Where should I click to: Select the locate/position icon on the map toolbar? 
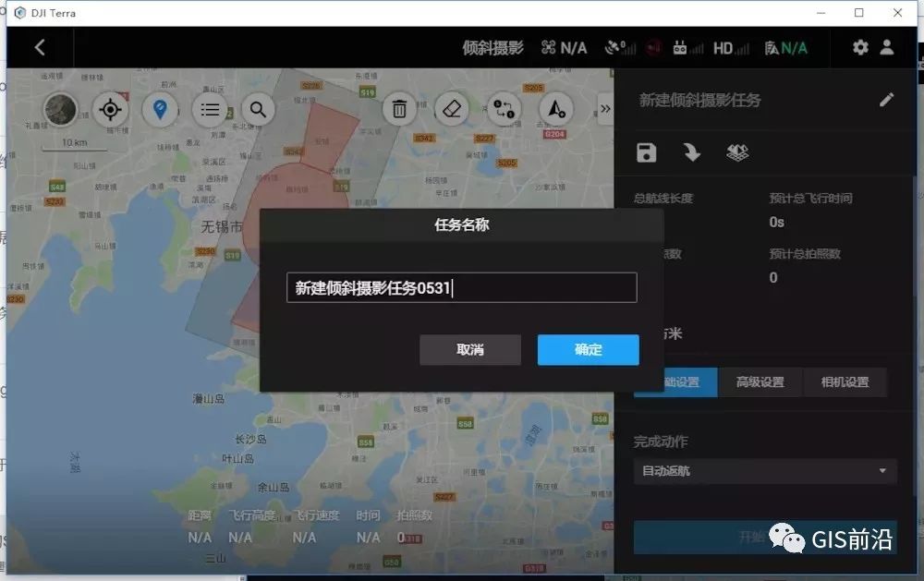click(110, 109)
